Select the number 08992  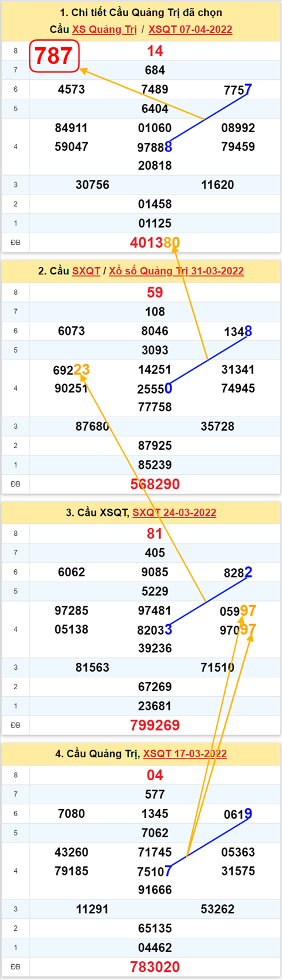tap(238, 128)
